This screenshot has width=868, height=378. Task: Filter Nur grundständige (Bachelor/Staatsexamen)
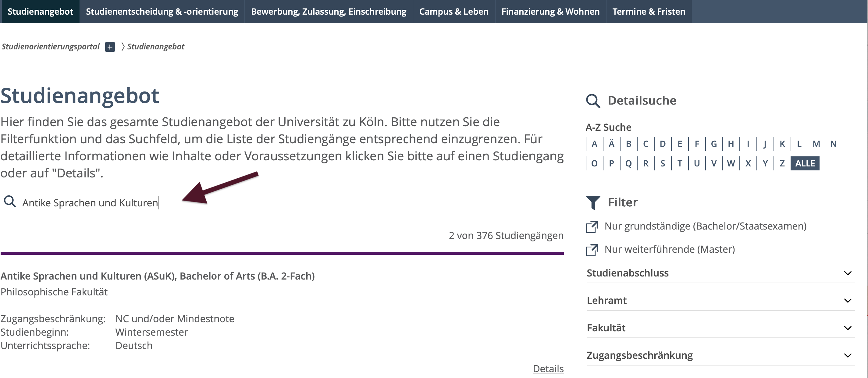(705, 226)
